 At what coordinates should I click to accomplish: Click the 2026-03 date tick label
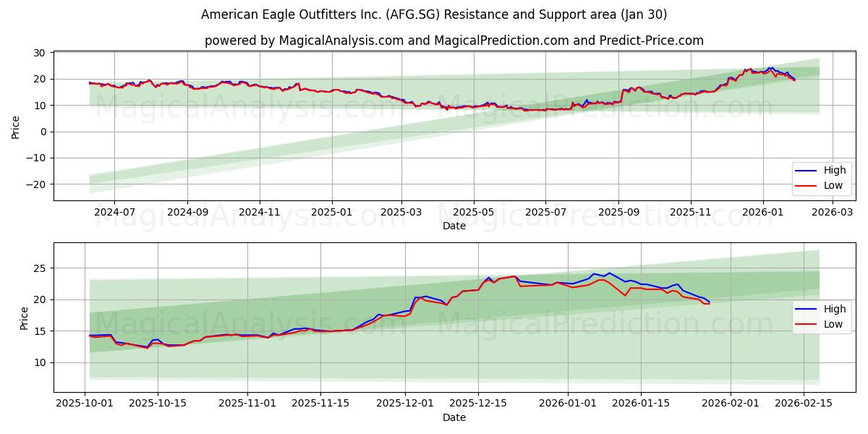pos(832,213)
